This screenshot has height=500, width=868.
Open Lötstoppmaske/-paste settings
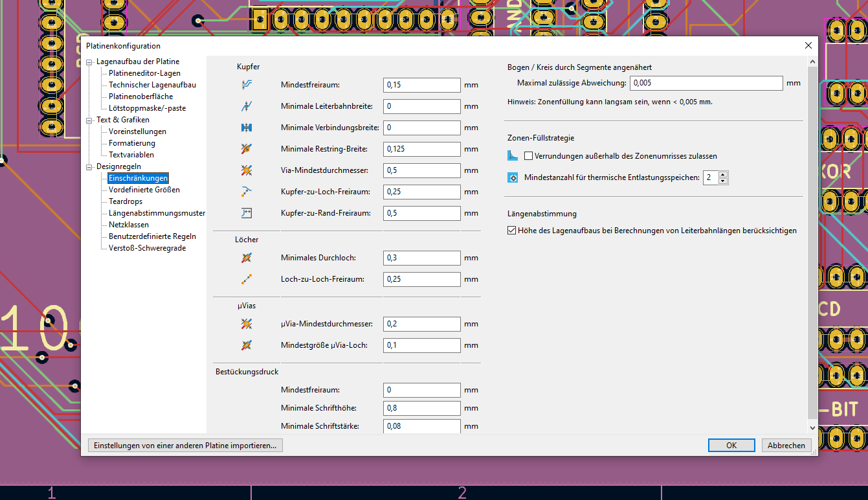point(147,108)
